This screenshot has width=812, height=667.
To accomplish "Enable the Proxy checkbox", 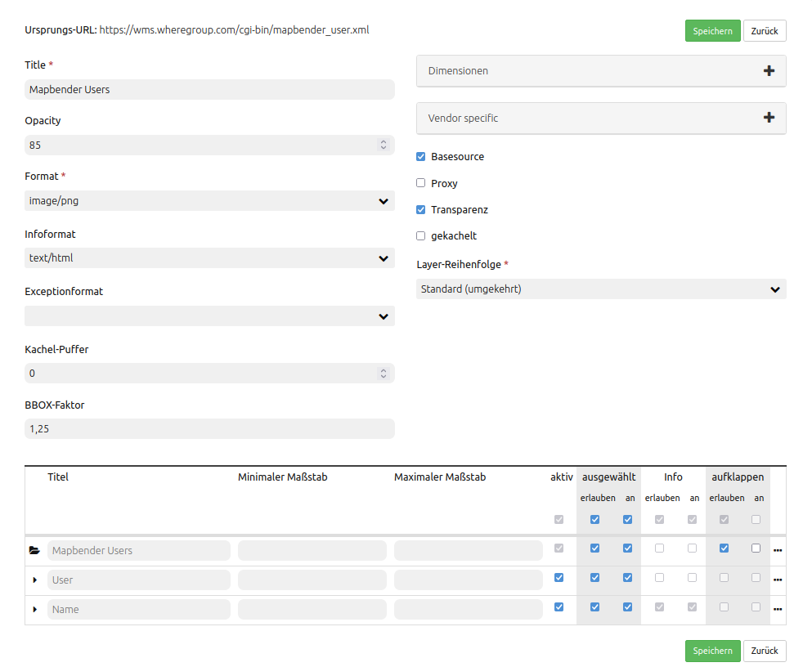I will pyautogui.click(x=421, y=183).
